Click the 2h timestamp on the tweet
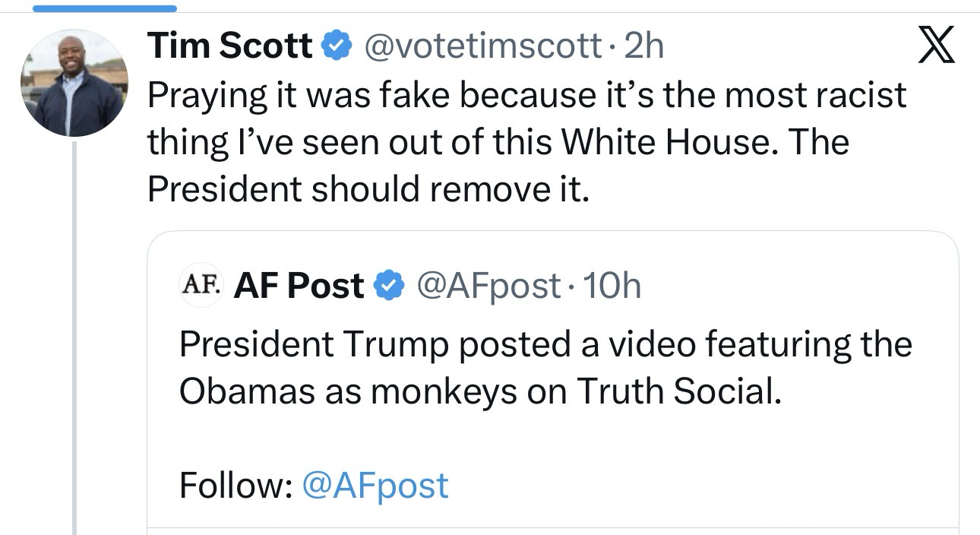Viewport: 980px width, 535px height. coord(643,47)
